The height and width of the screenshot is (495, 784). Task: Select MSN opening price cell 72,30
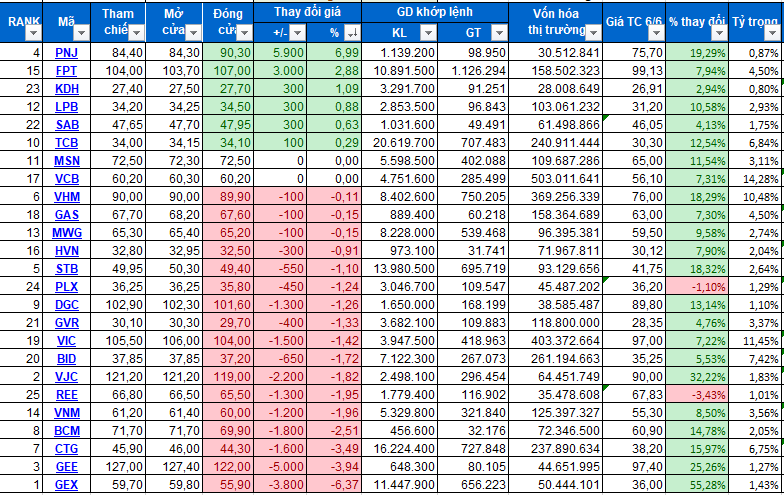pyautogui.click(x=174, y=160)
